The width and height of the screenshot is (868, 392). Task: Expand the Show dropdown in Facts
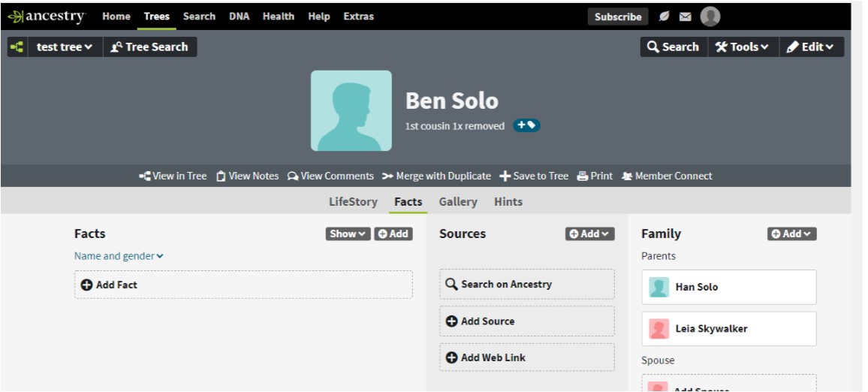pos(348,234)
